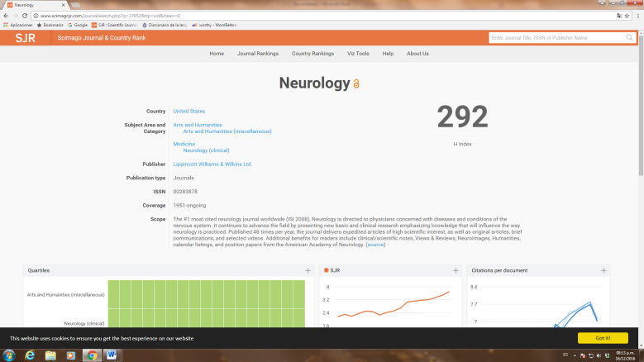Follow the United States country link
This screenshot has width=644, height=362.
[x=188, y=111]
